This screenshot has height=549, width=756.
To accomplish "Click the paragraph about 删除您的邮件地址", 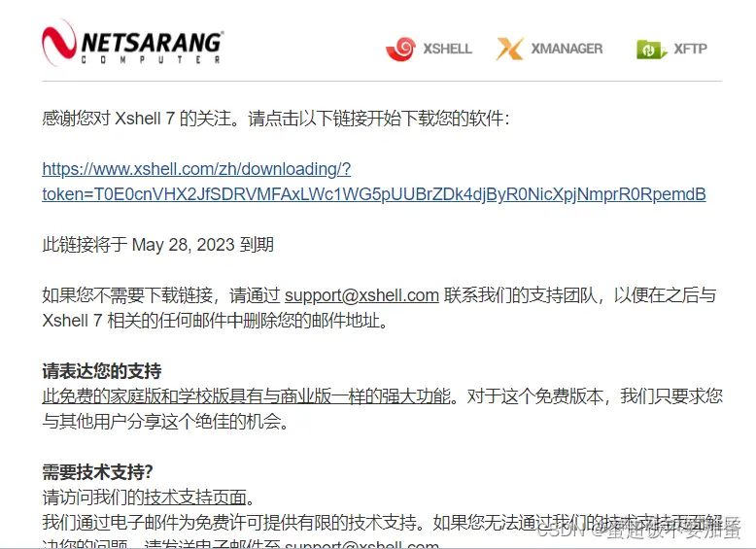I will pos(379,307).
